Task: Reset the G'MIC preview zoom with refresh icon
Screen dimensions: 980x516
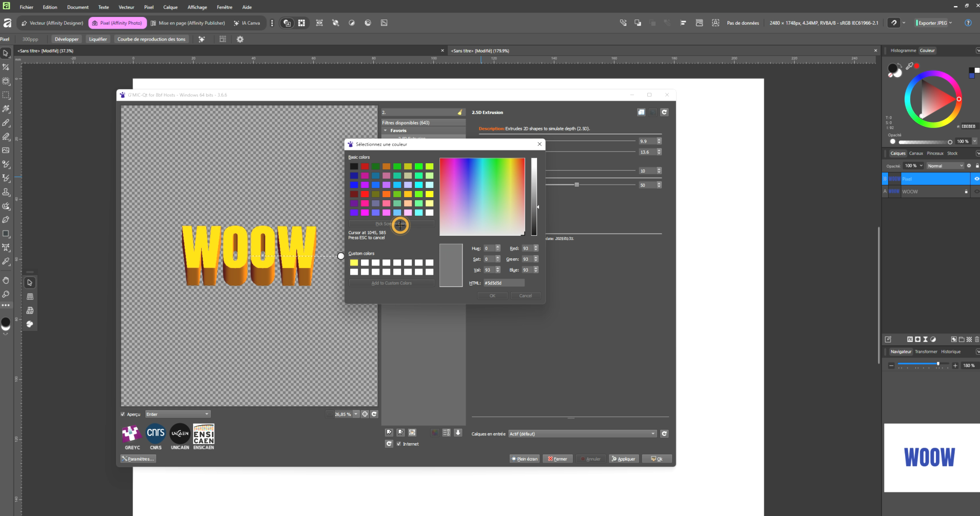Action: pos(374,414)
